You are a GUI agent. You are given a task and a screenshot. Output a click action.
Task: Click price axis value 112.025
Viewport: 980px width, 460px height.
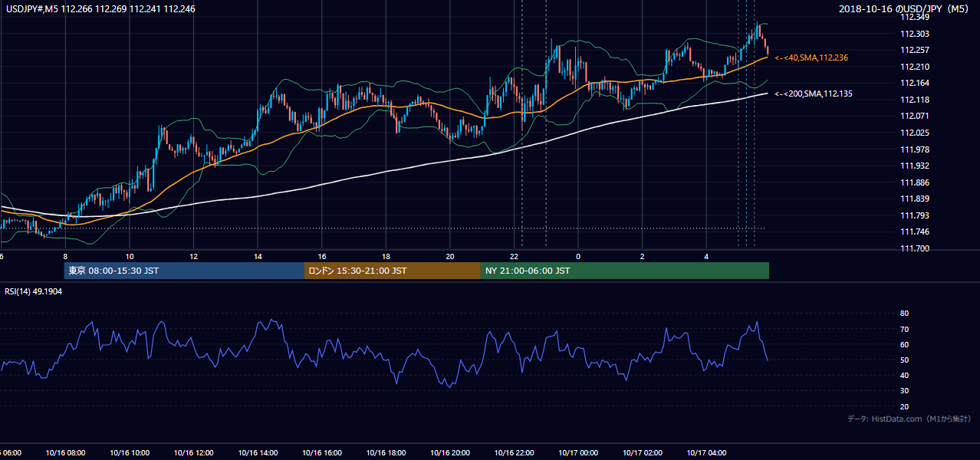915,133
